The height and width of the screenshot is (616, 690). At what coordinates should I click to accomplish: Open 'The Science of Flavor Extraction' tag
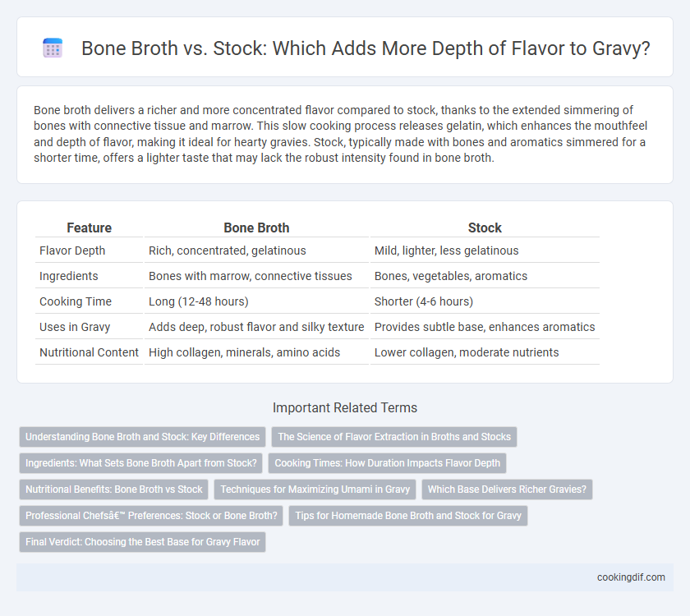[394, 437]
